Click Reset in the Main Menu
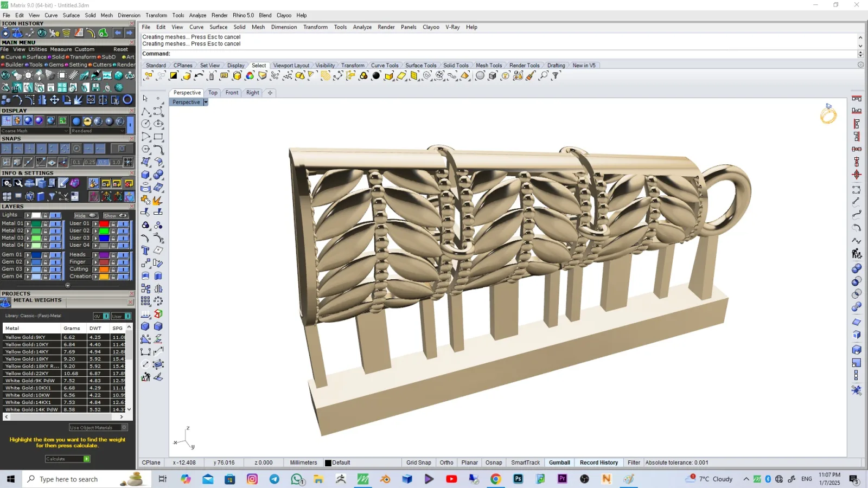868x488 pixels. 120,49
